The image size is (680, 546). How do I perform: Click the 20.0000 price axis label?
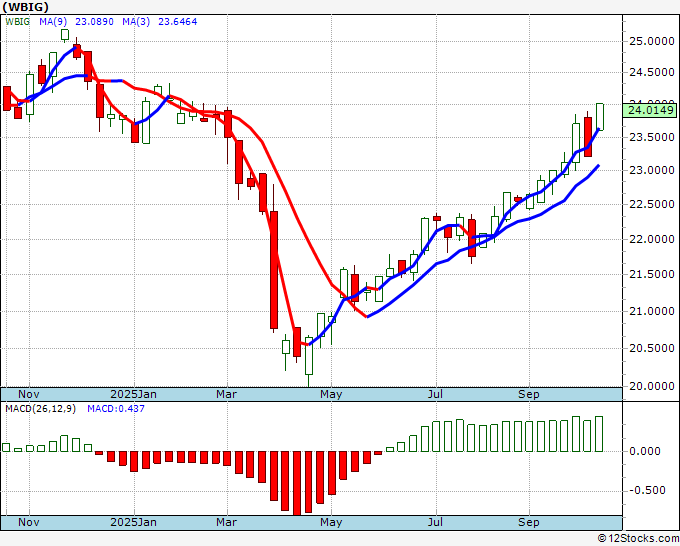(651, 386)
